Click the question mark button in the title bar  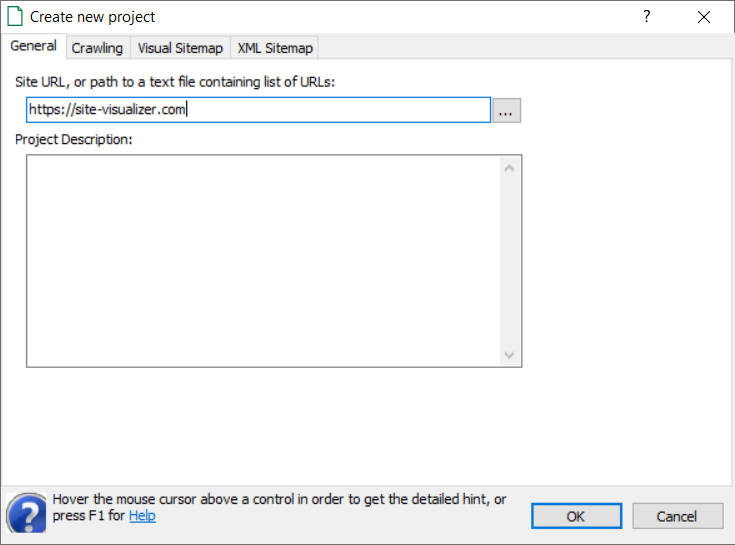(x=647, y=17)
